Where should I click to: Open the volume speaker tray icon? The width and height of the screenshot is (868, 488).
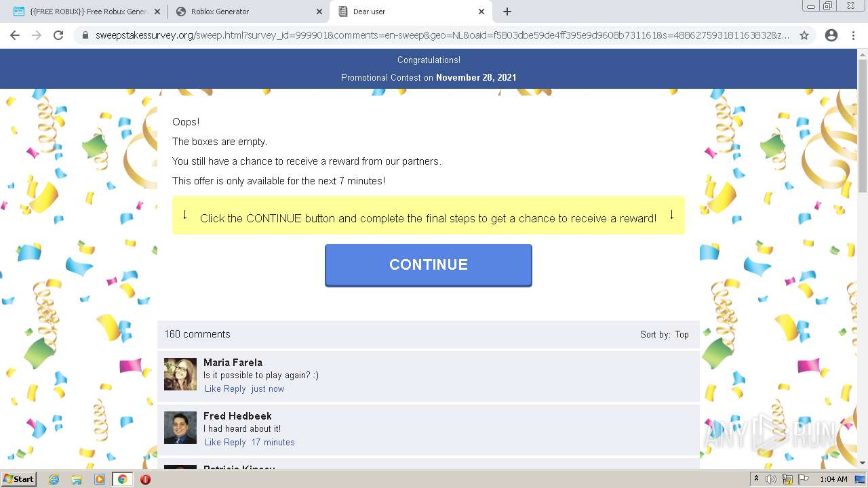771,479
